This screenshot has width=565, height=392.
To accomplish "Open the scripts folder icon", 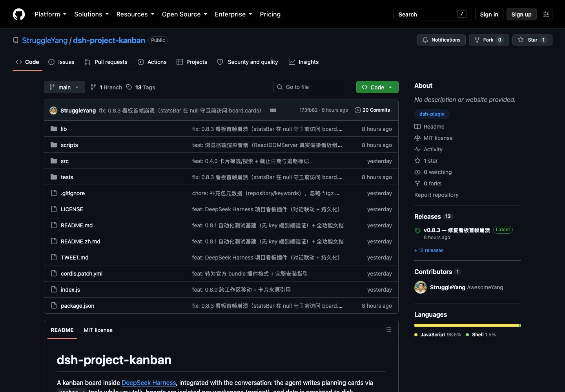I will pyautogui.click(x=54, y=145).
